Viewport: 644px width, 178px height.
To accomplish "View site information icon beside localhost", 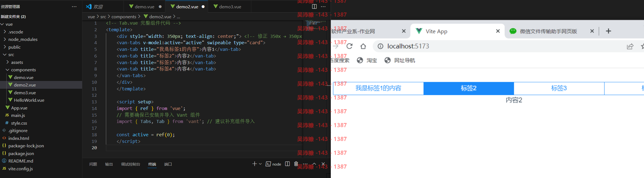I will (381, 46).
